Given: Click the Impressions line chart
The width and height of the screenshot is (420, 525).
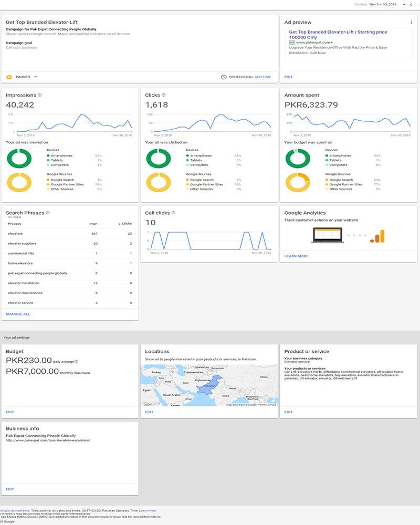Looking at the screenshot, I should coord(74,123).
